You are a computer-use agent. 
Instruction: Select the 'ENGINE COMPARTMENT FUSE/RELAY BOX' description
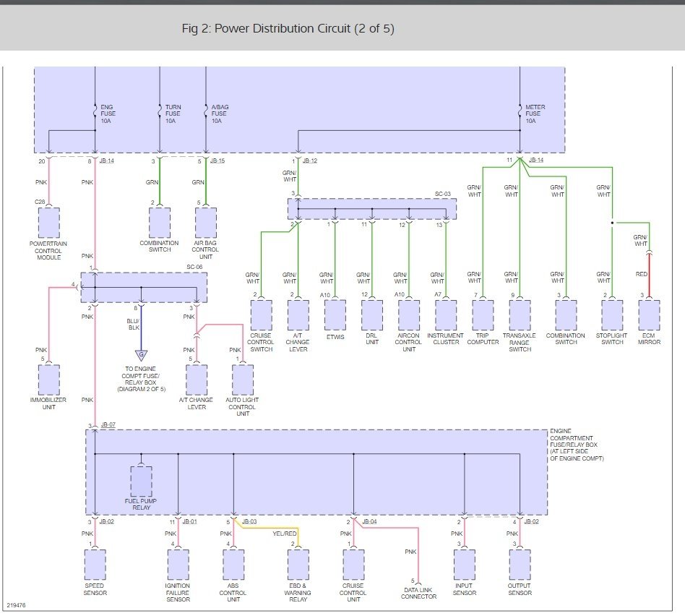coord(577,445)
